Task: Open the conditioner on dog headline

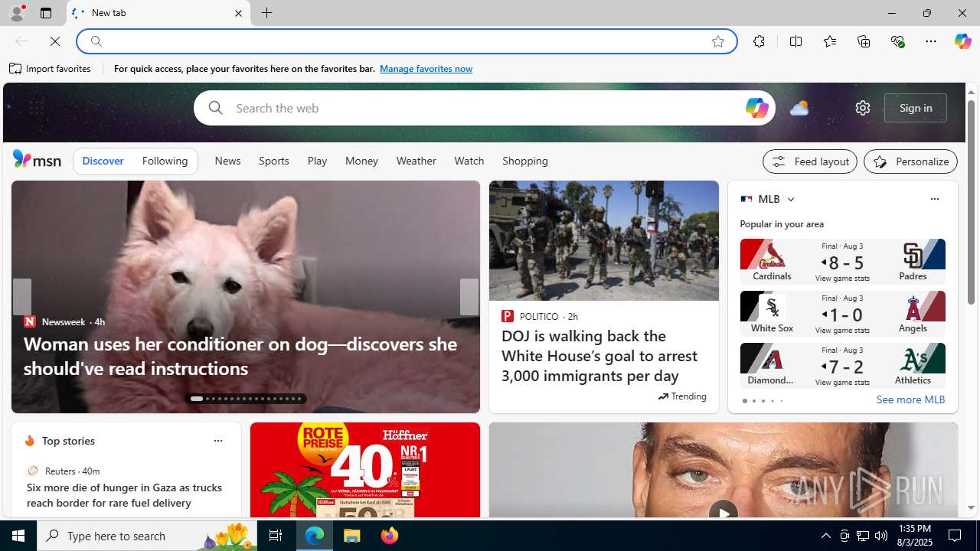Action: [240, 356]
